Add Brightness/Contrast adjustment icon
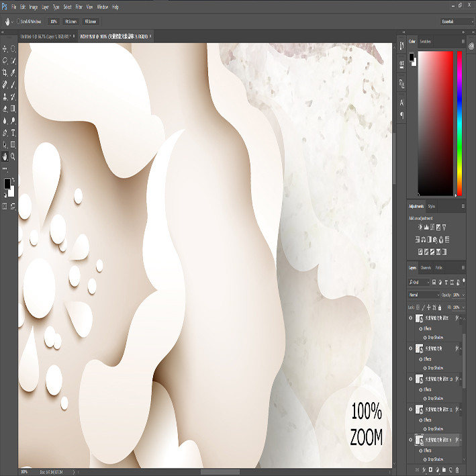This screenshot has height=476, width=476. pos(420,227)
